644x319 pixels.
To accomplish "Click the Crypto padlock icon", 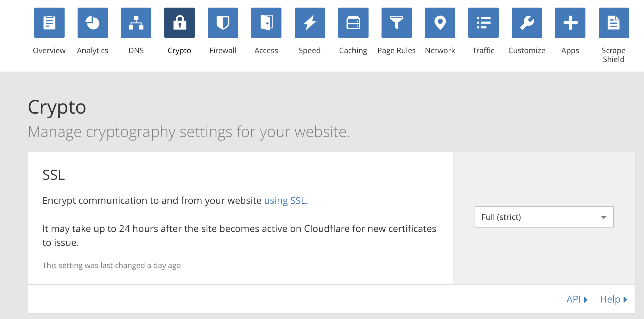I will 179,22.
